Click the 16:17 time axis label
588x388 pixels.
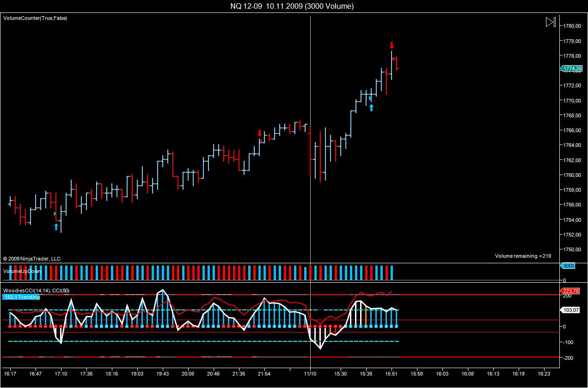10,373
